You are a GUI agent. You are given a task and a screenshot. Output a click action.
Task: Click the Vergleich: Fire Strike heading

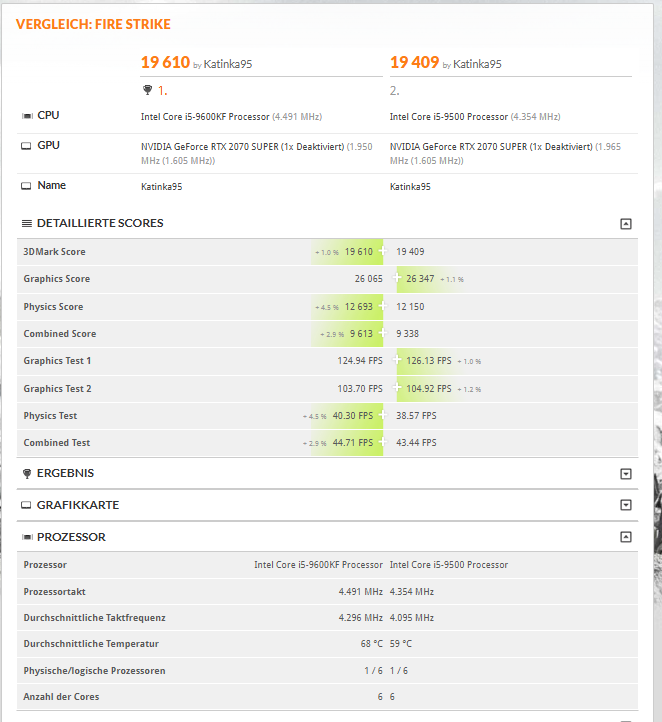tap(93, 24)
